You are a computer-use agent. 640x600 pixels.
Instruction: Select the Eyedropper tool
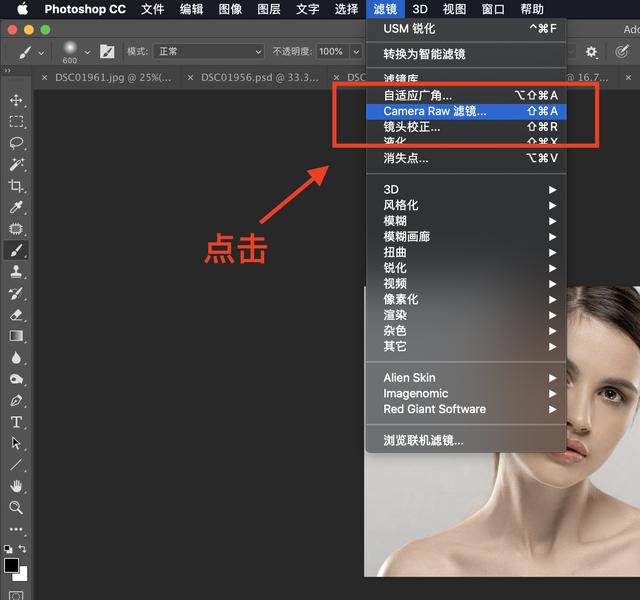[x=16, y=208]
